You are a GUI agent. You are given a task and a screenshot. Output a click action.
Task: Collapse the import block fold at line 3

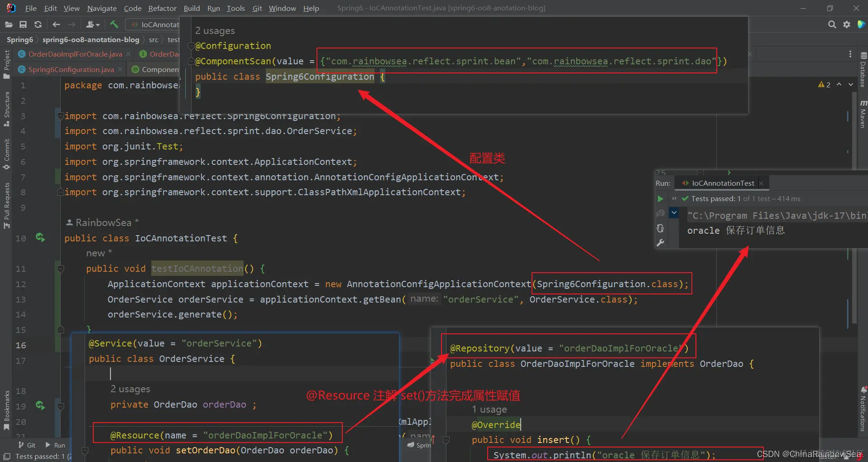coord(60,116)
